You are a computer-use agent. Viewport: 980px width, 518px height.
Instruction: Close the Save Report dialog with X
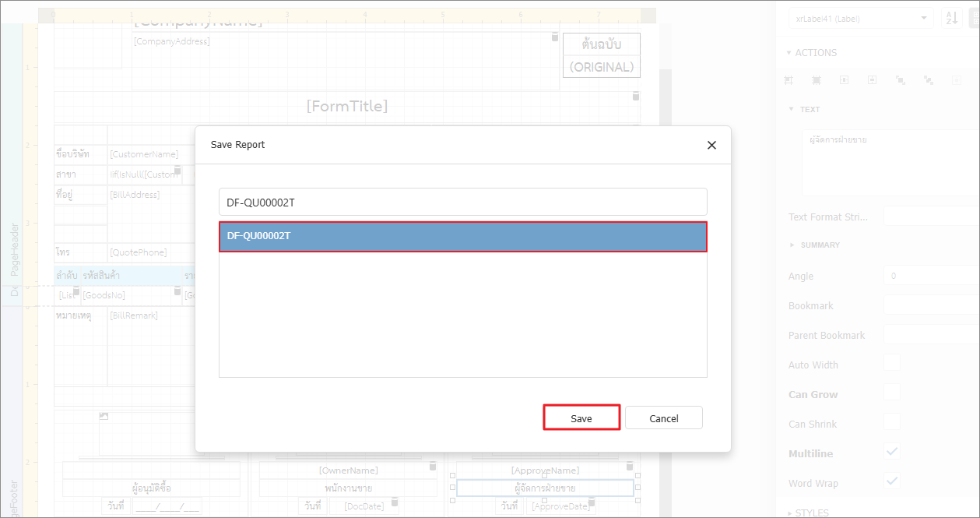pos(711,145)
